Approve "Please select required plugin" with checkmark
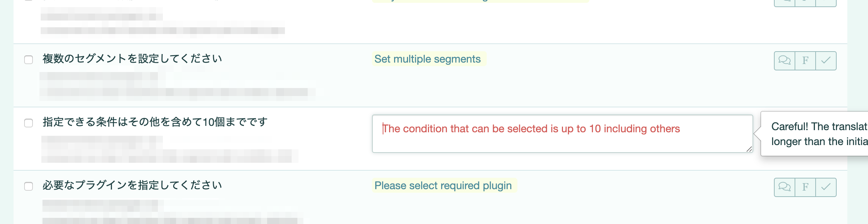Image resolution: width=868 pixels, height=224 pixels. [x=826, y=187]
